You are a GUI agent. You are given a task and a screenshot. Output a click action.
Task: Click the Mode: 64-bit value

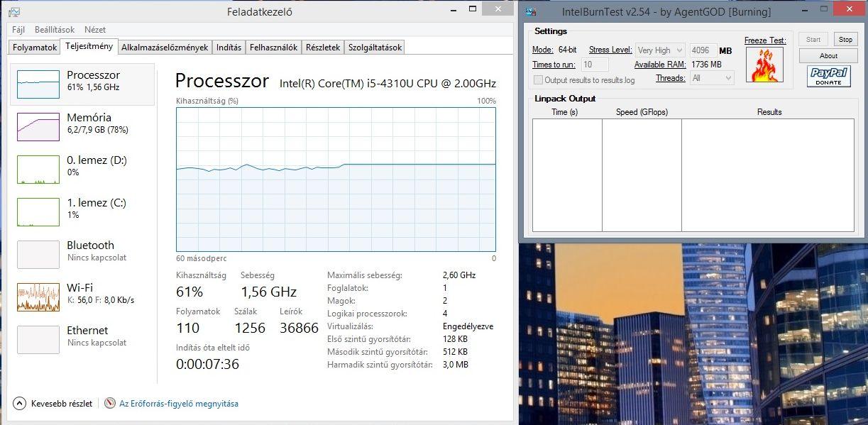(567, 50)
